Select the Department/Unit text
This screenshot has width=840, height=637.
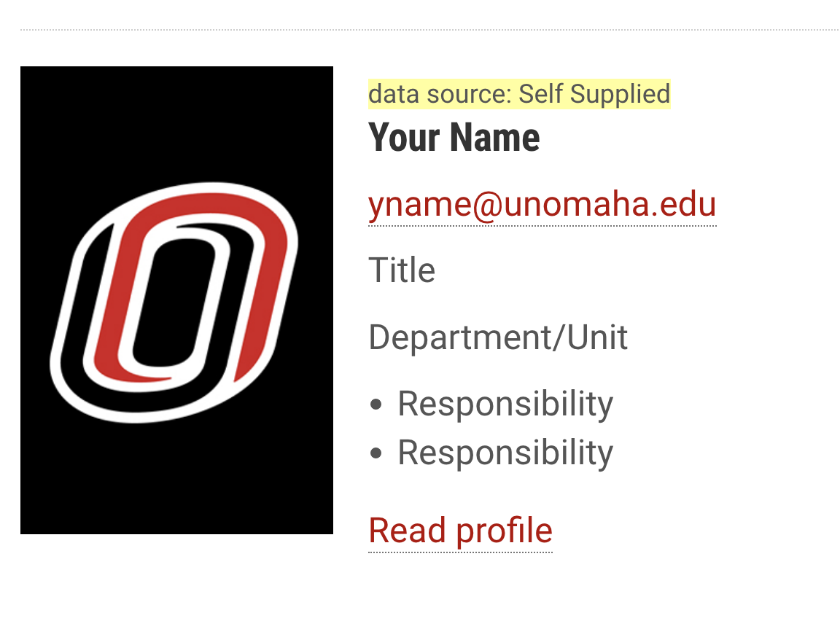coord(498,337)
